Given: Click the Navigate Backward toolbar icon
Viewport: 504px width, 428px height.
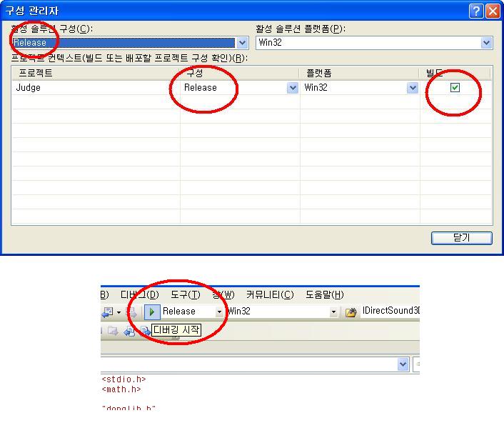Looking at the screenshot, I should 107,312.
